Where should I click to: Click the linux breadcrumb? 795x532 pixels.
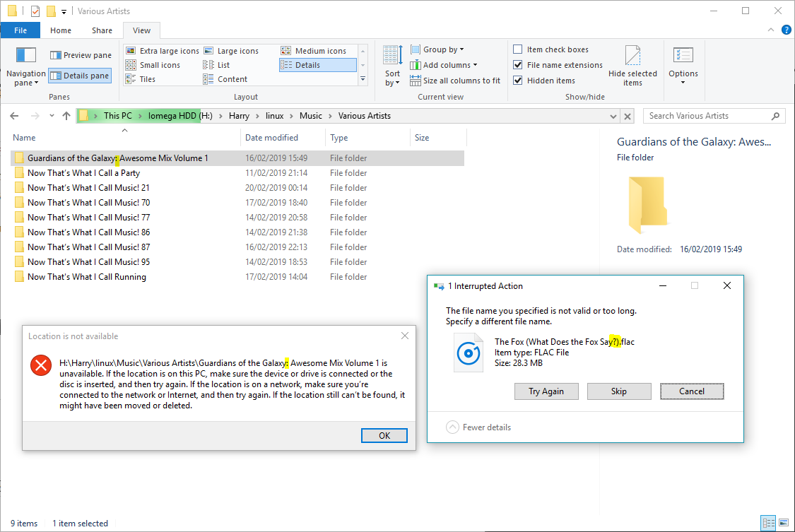(x=274, y=116)
